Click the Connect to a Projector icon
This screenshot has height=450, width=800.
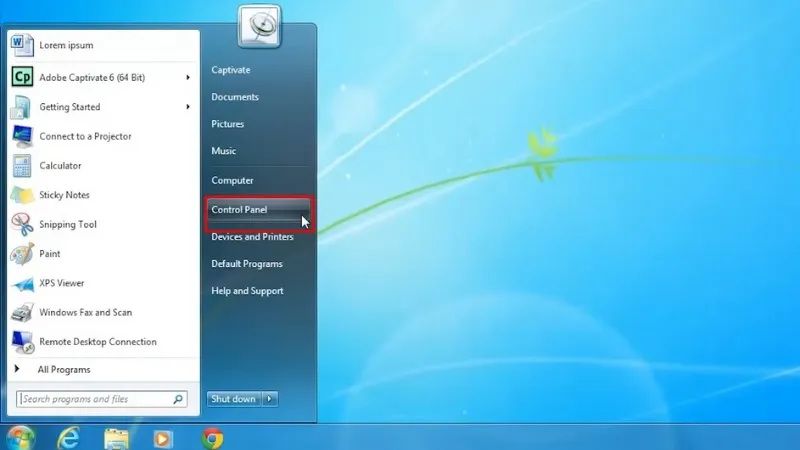coord(22,136)
